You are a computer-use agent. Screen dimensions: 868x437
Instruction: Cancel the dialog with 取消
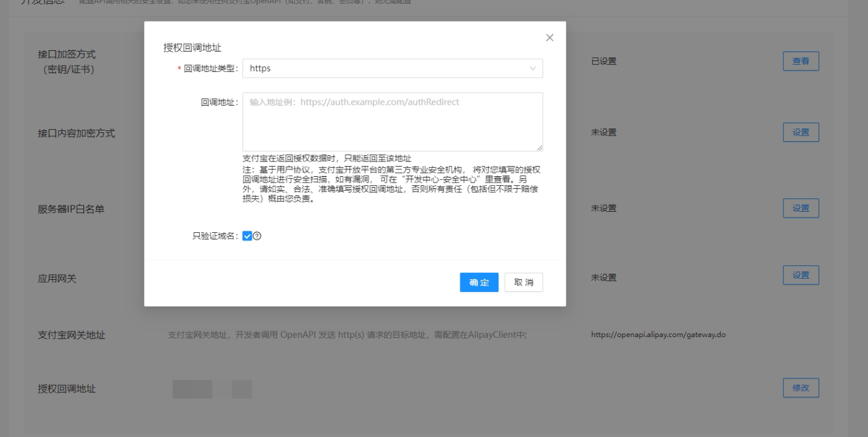pos(523,282)
